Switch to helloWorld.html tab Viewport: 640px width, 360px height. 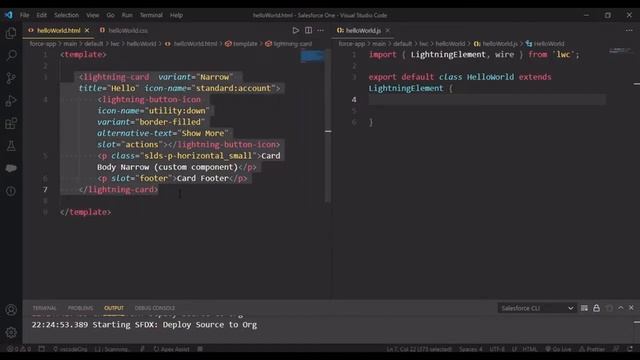(x=58, y=30)
